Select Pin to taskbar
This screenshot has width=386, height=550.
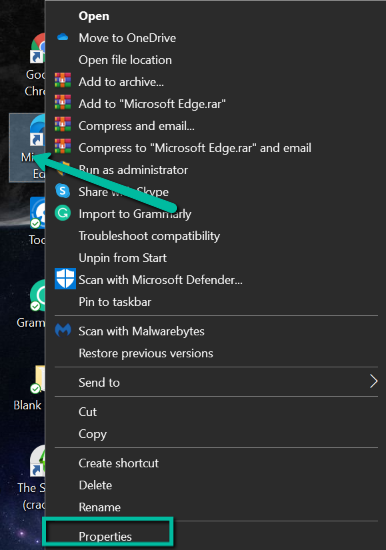tap(115, 302)
